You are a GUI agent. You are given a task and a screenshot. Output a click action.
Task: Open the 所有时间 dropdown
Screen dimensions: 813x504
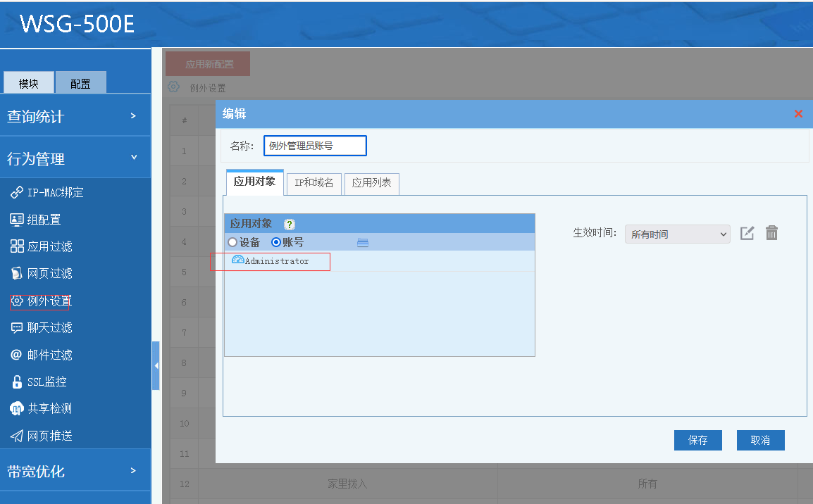pyautogui.click(x=677, y=234)
